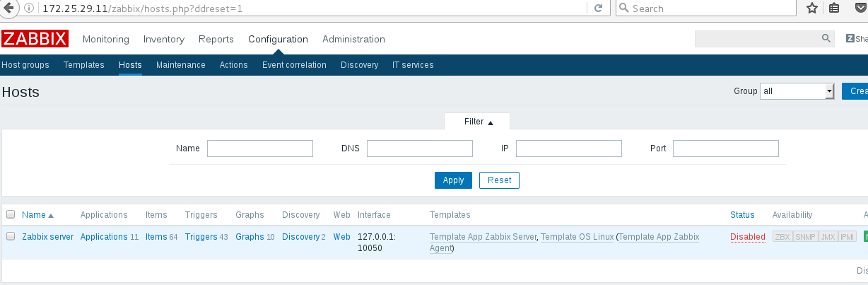
Task: Go to the Actions submenu
Action: 234,65
